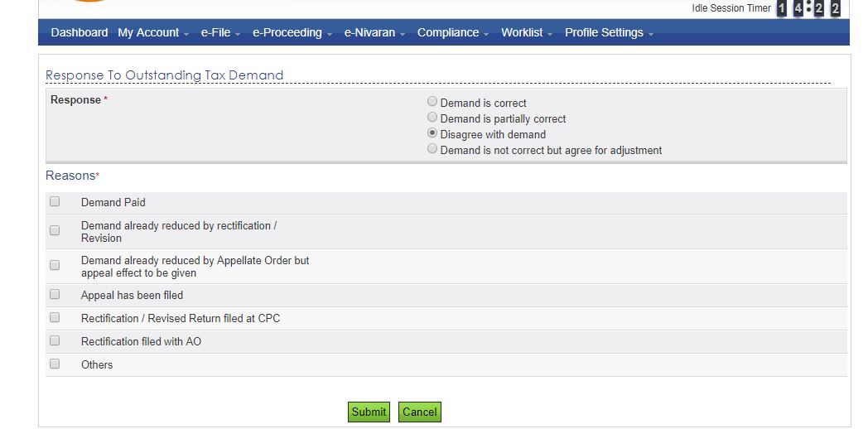Image resolution: width=868 pixels, height=429 pixels.
Task: Open the e-Nivaran dropdown menu
Action: point(374,32)
